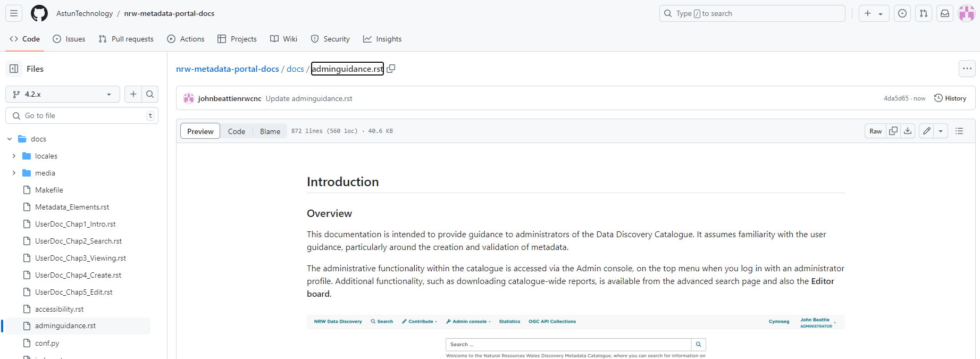This screenshot has width=980, height=359.
Task: Open the more file actions ellipsis menu
Action: [967, 69]
